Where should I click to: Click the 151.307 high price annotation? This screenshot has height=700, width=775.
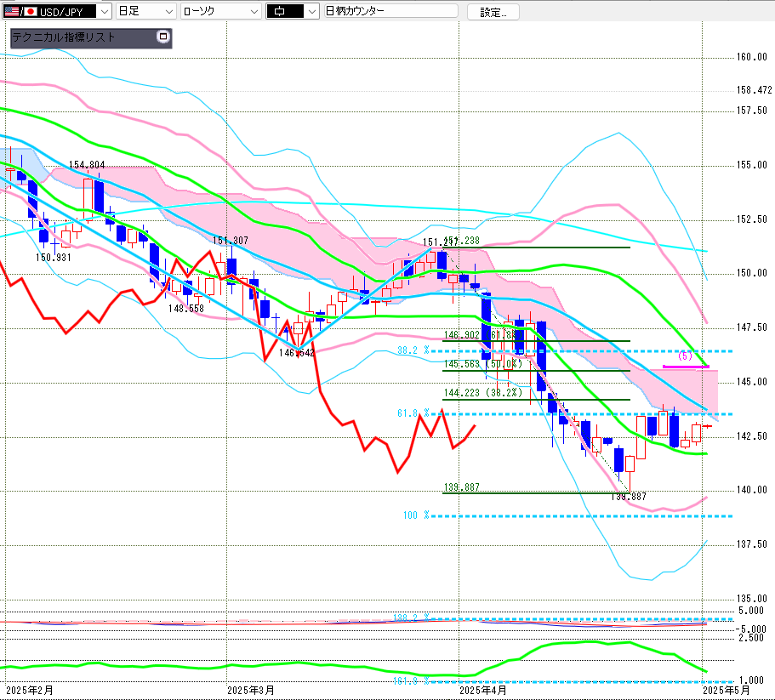tap(231, 241)
